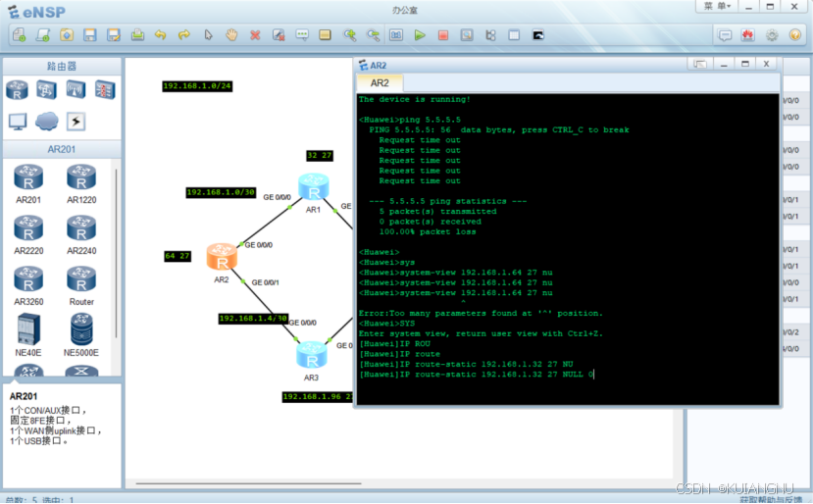The height and width of the screenshot is (504, 813).
Task: Pick the AR2220 router model
Action: pos(28,234)
